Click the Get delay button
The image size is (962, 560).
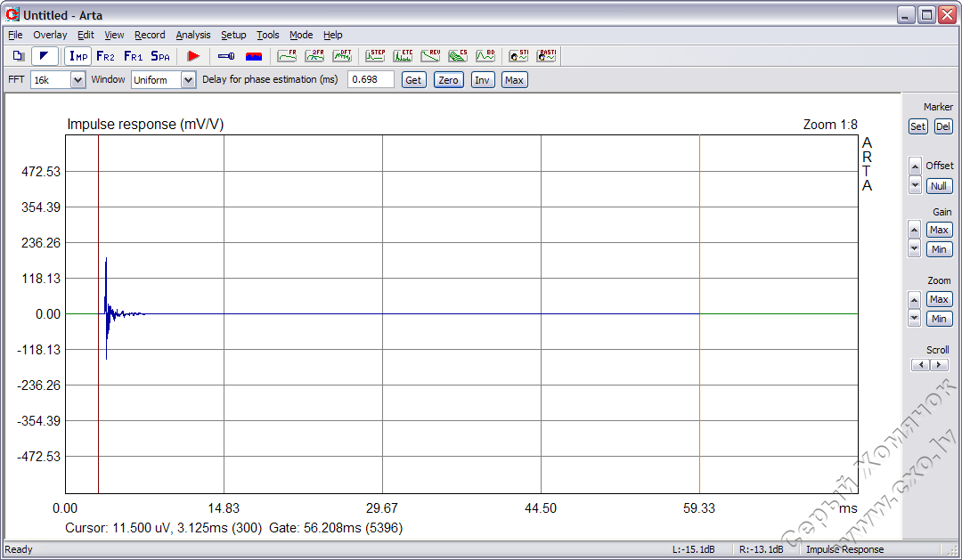click(x=413, y=80)
